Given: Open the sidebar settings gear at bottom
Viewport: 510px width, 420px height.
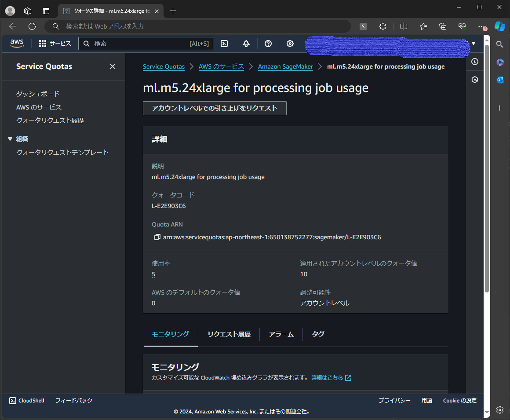Looking at the screenshot, I should click(x=500, y=410).
